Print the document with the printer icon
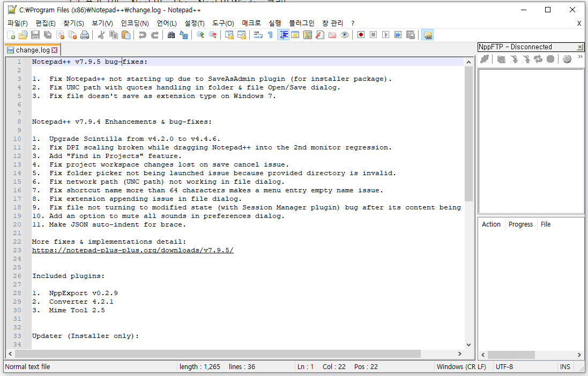 pos(85,35)
